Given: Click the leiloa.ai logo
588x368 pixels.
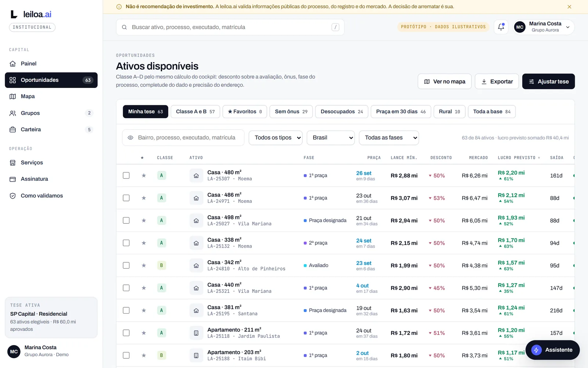Looking at the screenshot, I should point(31,14).
